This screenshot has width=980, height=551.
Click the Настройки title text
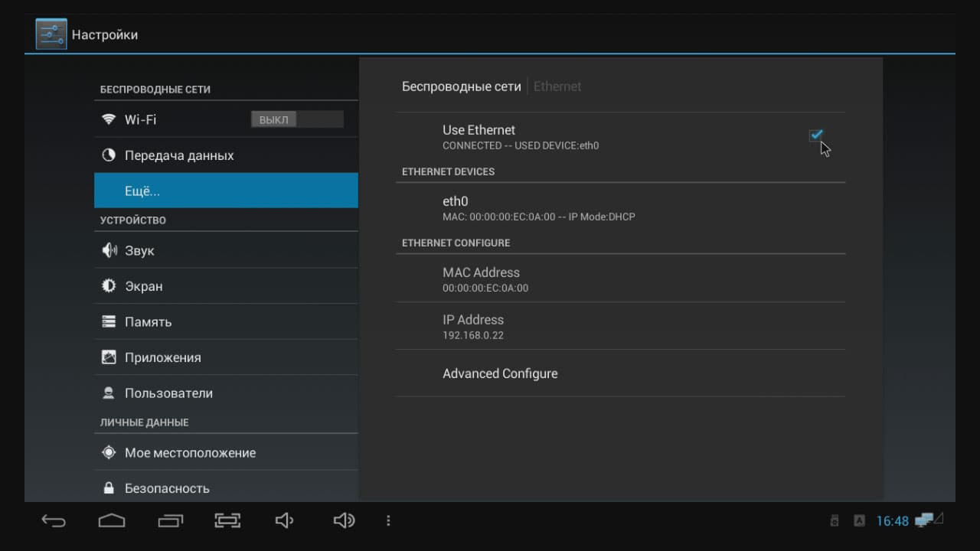click(x=105, y=35)
